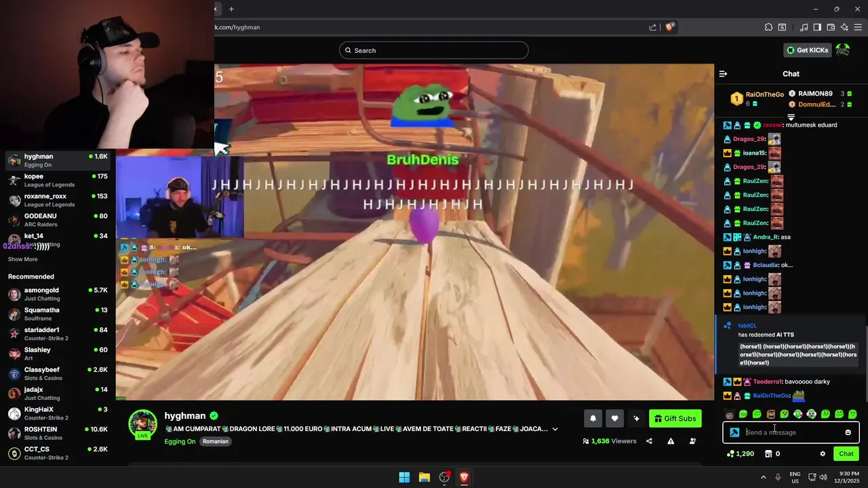Open recommended channel Classybeef
Image resolution: width=868 pixels, height=488 pixels.
pos(58,373)
